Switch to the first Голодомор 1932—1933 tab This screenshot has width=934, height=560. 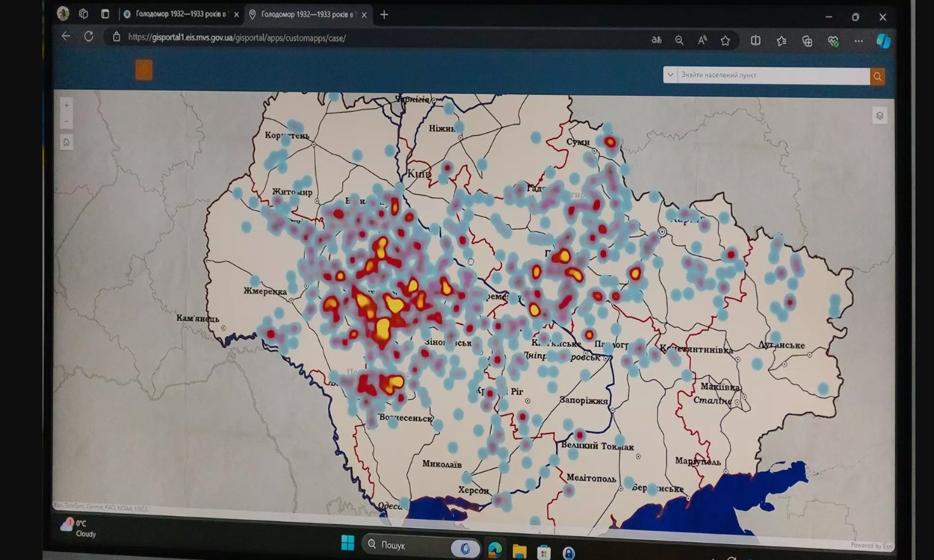[178, 14]
